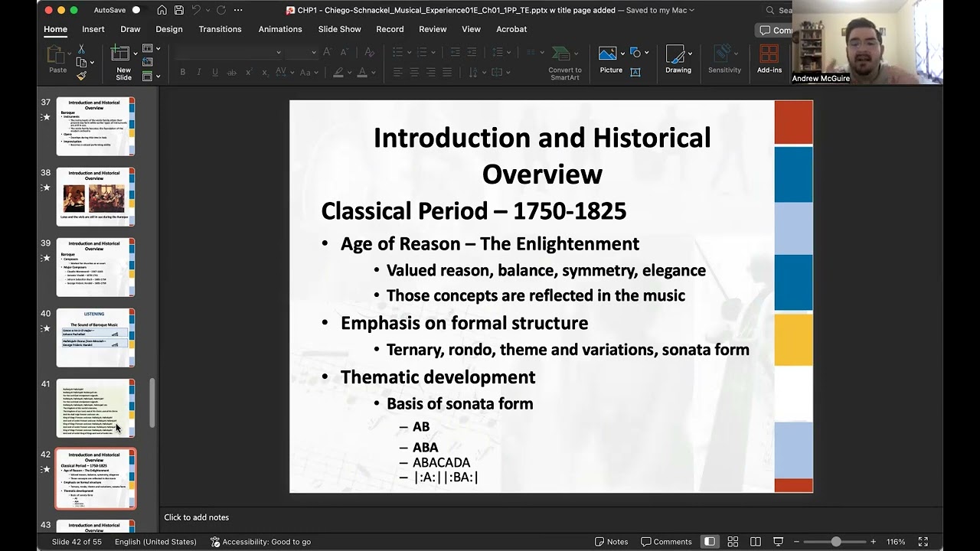This screenshot has height=551, width=980.
Task: Click the Center align icon
Action: coord(414,72)
